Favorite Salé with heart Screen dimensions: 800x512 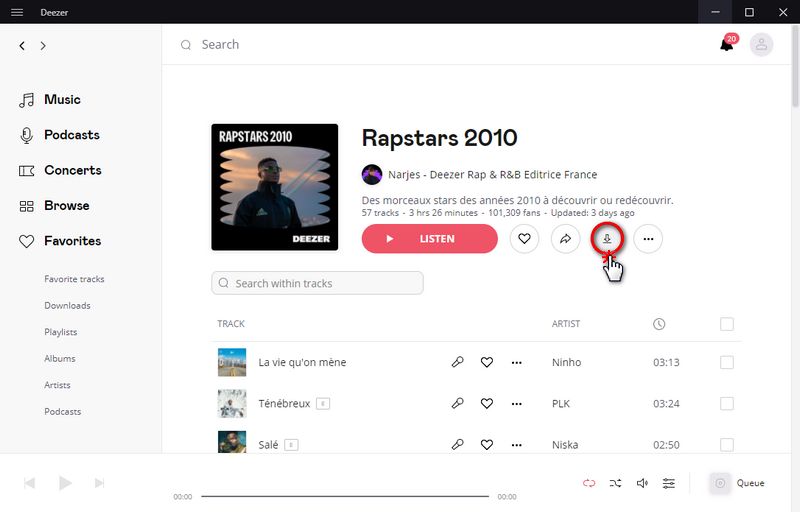487,445
